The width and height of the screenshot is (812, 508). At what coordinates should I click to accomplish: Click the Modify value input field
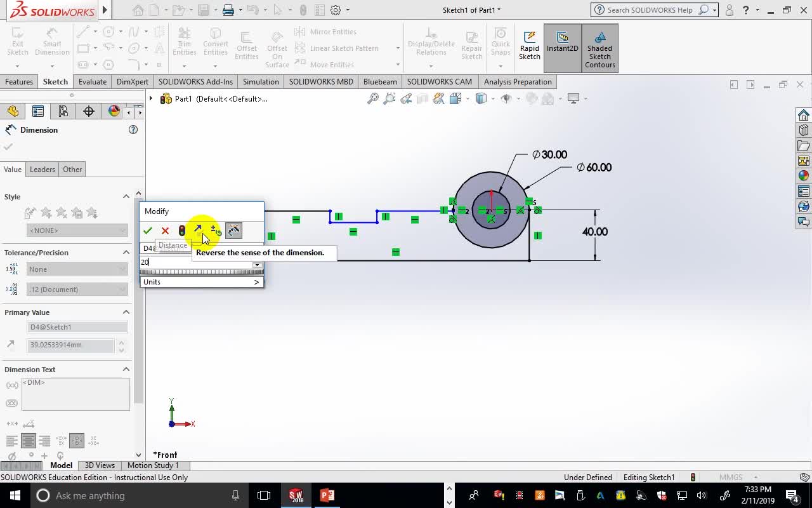coord(195,262)
